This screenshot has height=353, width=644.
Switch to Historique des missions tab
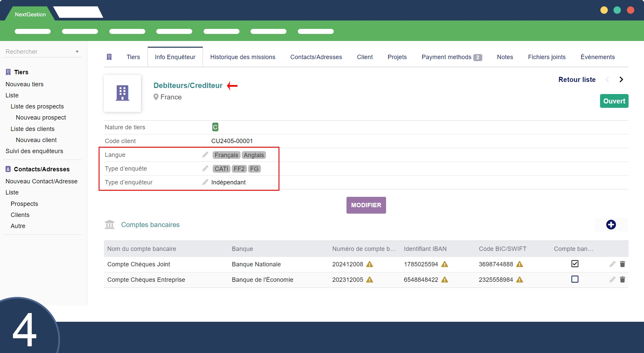pos(243,57)
